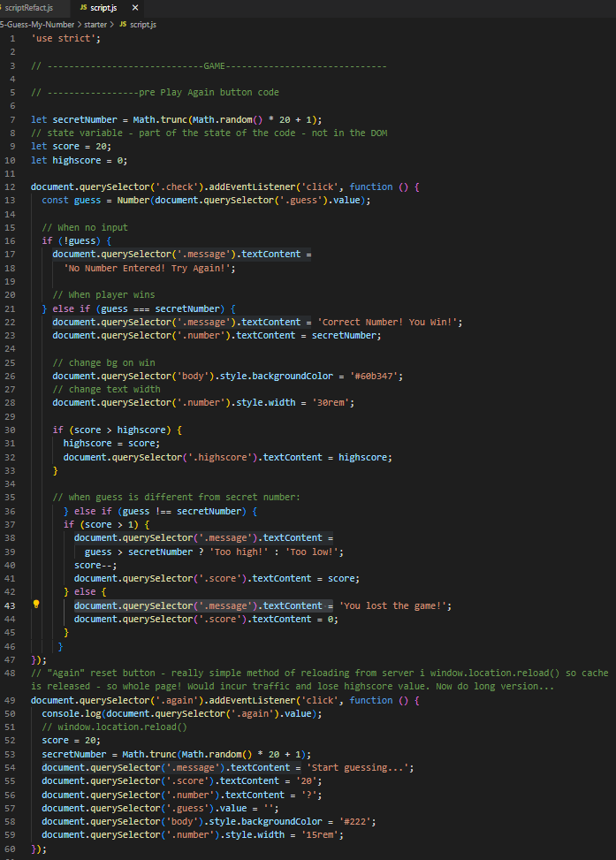Click the chevron between starter and script.js

[x=116, y=24]
